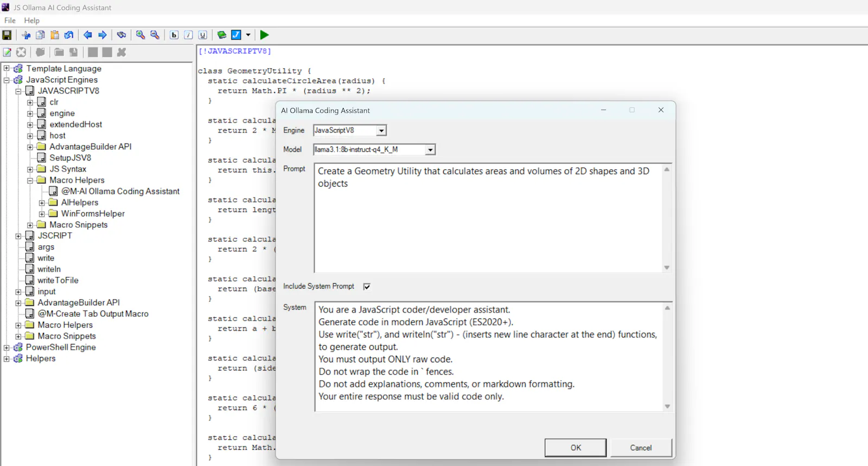Click the edit note icon above the tree
Image resolution: width=868 pixels, height=466 pixels.
click(7, 52)
